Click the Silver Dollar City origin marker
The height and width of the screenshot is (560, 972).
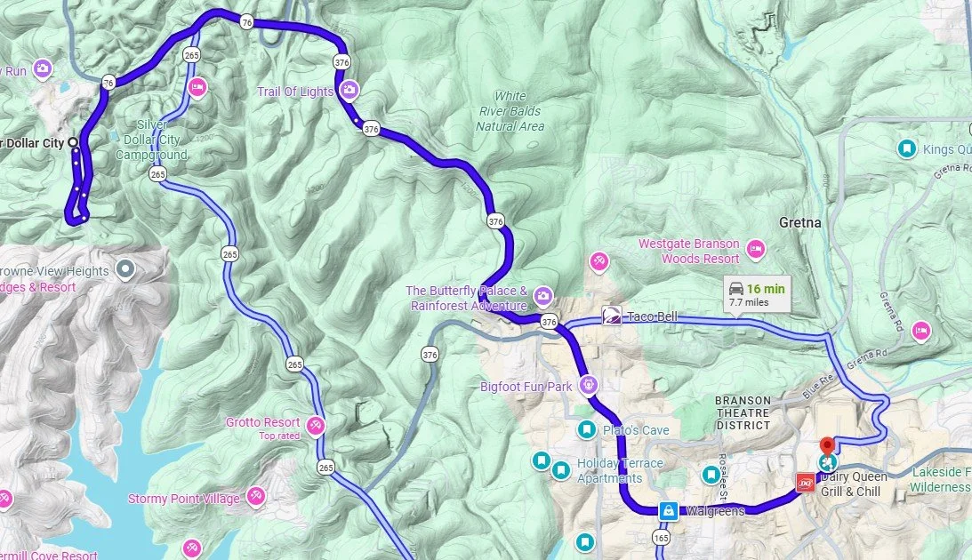(x=73, y=142)
